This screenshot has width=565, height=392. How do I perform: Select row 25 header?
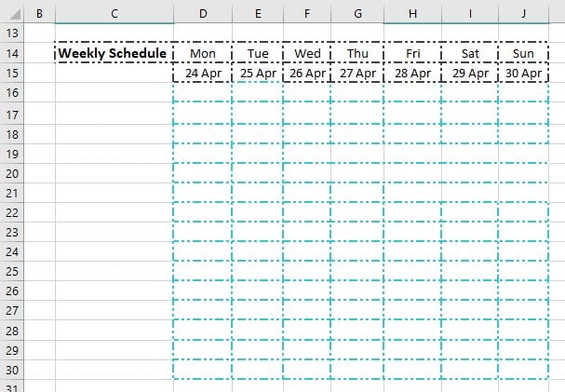point(12,271)
